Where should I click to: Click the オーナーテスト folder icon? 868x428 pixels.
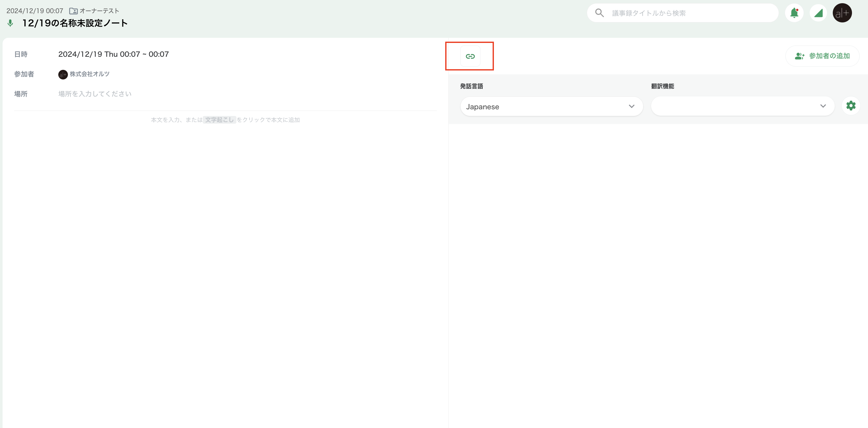pos(73,11)
